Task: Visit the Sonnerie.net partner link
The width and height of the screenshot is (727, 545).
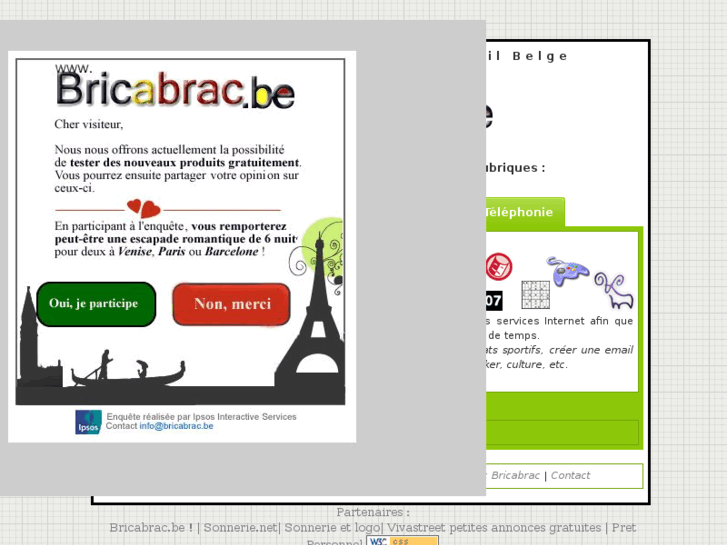Action: pyautogui.click(x=240, y=528)
